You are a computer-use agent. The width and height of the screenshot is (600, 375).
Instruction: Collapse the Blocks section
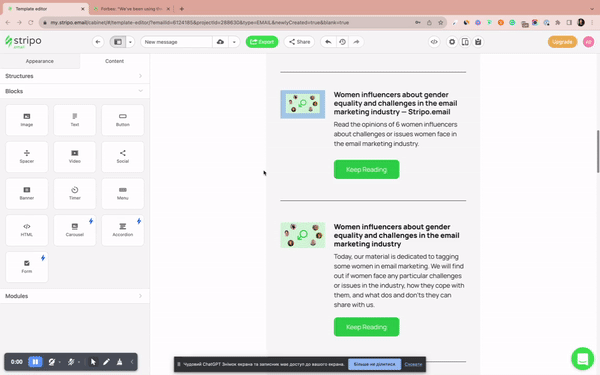[75, 91]
